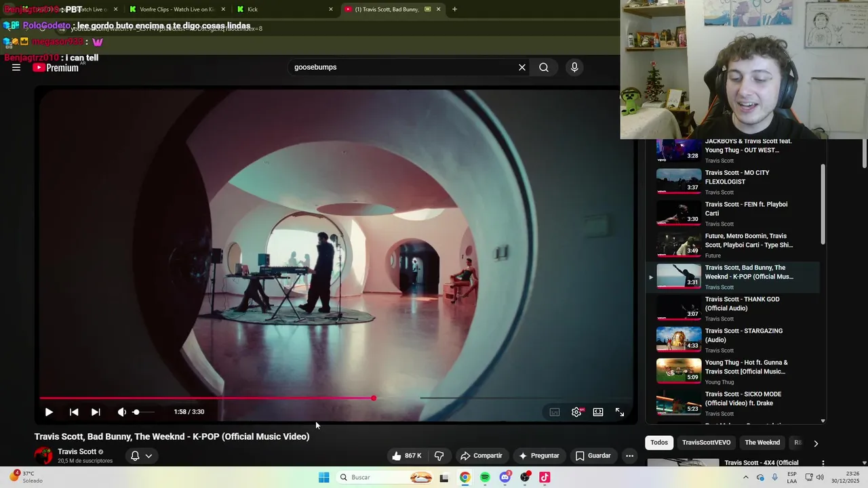Play STARGAZING Audio from the playlist
Screen dimensions: 868x488
[732, 340]
